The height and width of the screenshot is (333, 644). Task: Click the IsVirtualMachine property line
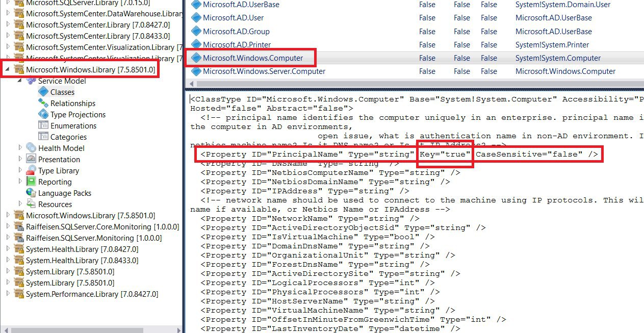coord(317,237)
